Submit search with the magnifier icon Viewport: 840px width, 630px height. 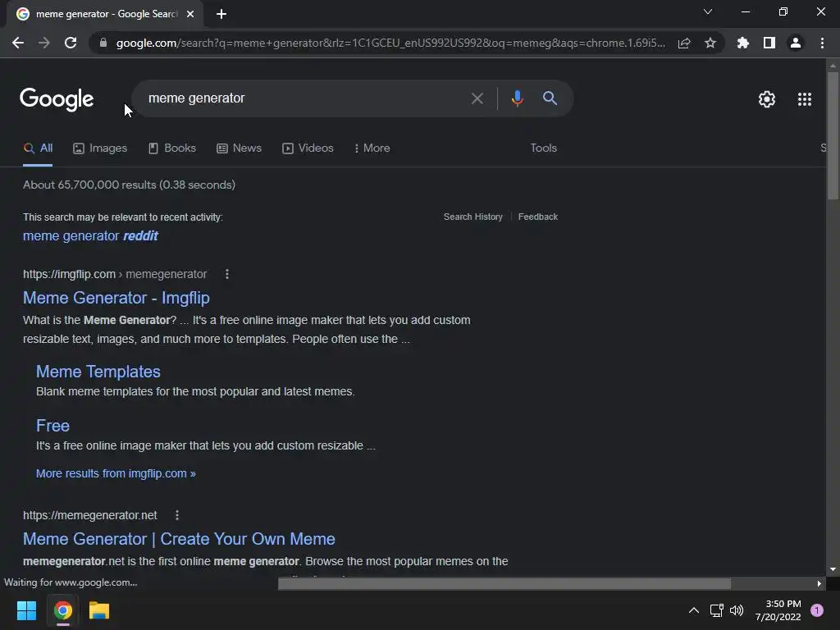coord(550,98)
